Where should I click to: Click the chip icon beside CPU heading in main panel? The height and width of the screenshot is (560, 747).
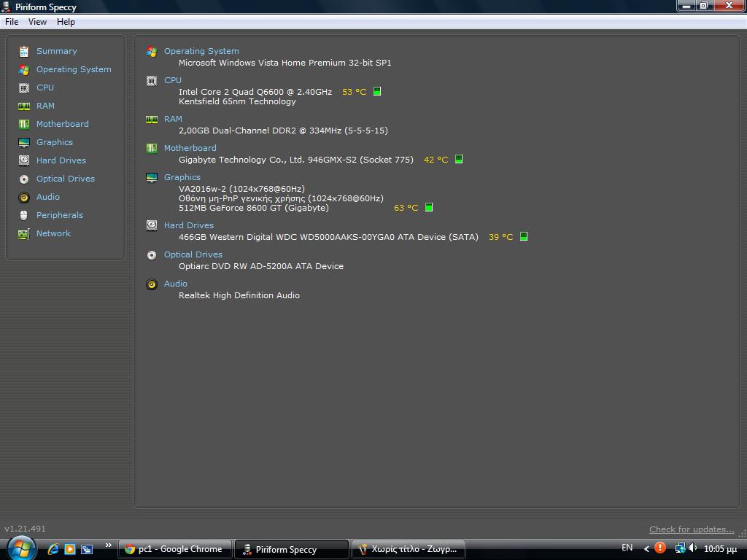152,80
